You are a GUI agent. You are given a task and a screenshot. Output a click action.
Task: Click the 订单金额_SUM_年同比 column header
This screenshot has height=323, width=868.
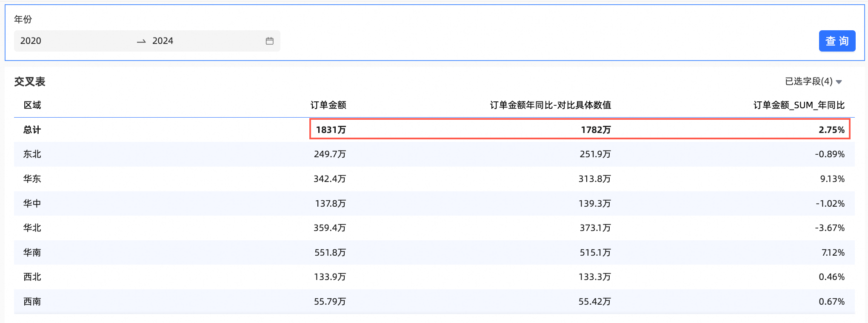click(x=799, y=105)
